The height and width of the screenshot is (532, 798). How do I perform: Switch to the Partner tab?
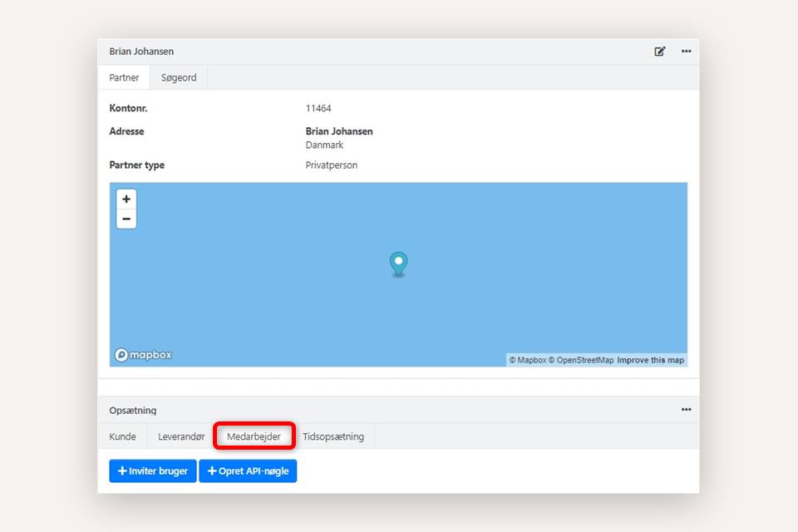(124, 77)
